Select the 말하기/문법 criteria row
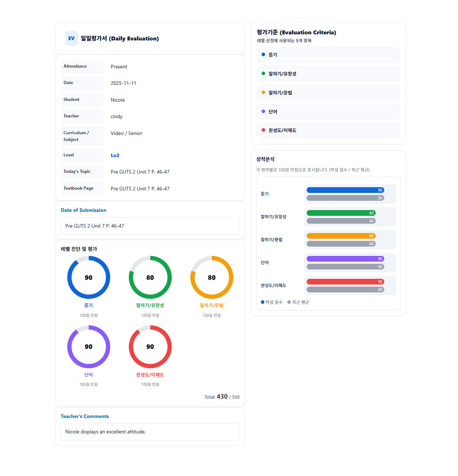Image resolution: width=458 pixels, height=476 pixels. pyautogui.click(x=328, y=93)
